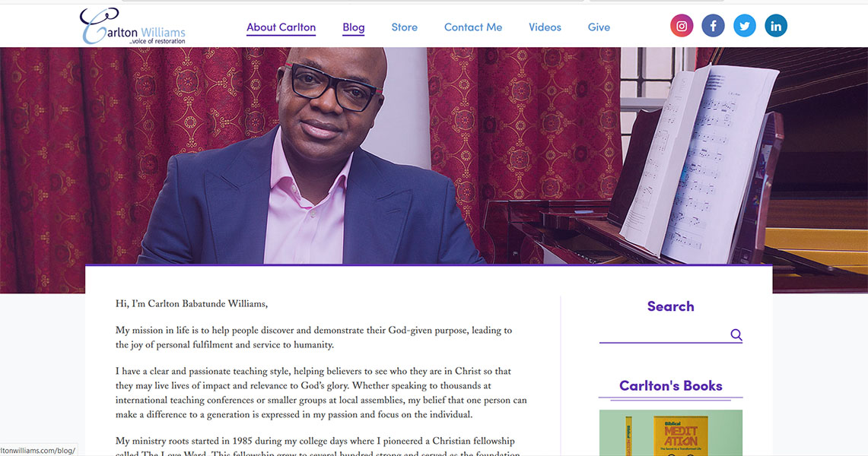Navigate to Contact Me
This screenshot has width=868, height=456.
[x=473, y=27]
